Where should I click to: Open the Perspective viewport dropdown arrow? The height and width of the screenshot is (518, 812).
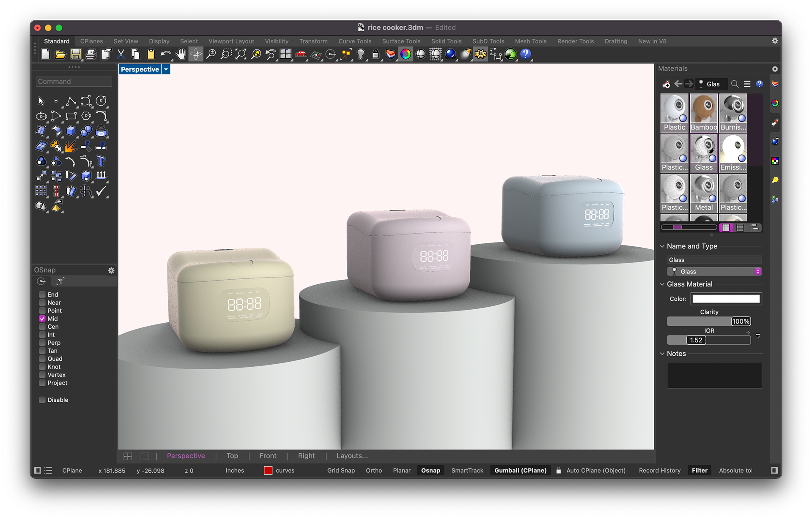166,69
